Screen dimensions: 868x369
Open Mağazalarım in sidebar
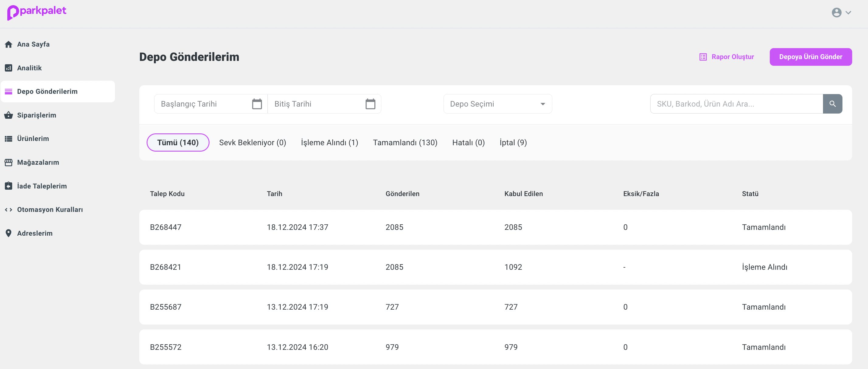[38, 162]
